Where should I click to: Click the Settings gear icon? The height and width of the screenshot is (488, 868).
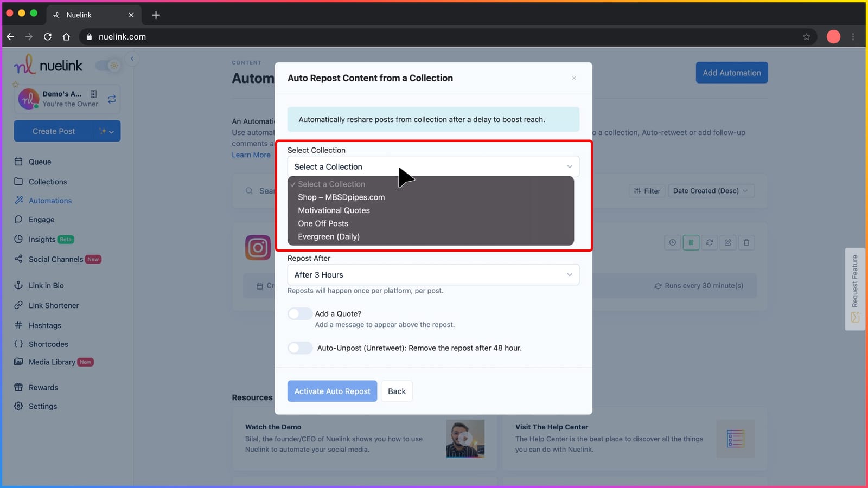18,406
